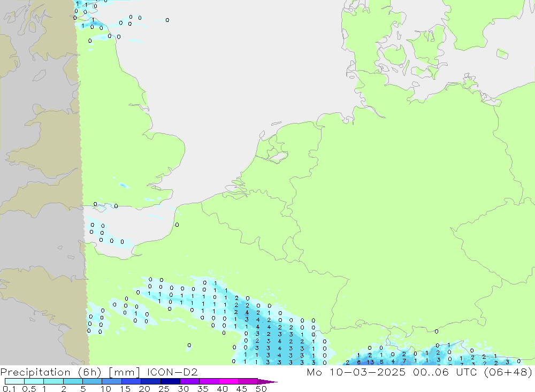Click the legend swatch between 30 and 35
The image size is (535, 392).
click(189, 381)
